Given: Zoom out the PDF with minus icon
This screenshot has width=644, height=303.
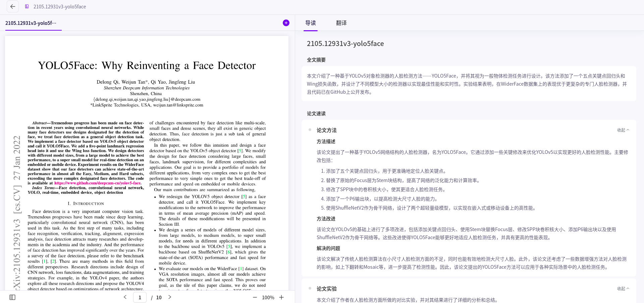Looking at the screenshot, I should [255, 297].
